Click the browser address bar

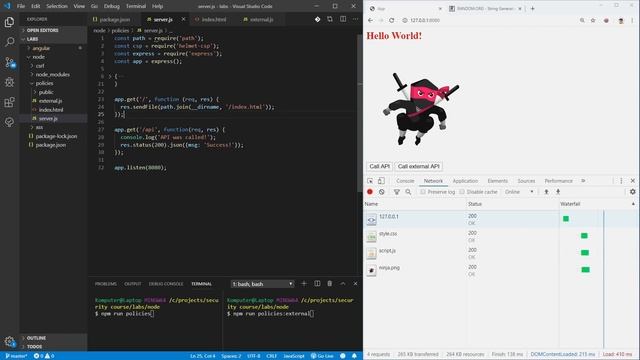[488, 20]
